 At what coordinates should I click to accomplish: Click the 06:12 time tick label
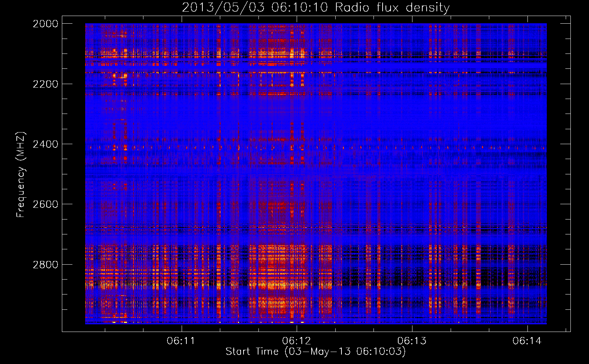click(x=296, y=341)
